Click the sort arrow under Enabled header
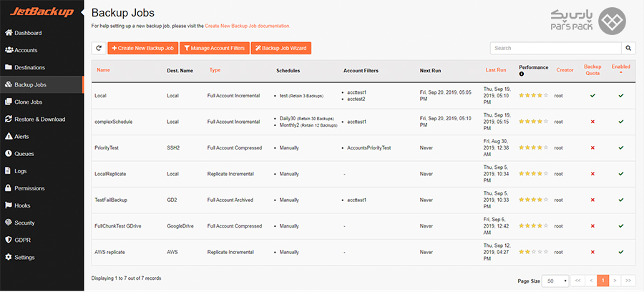 (x=620, y=72)
